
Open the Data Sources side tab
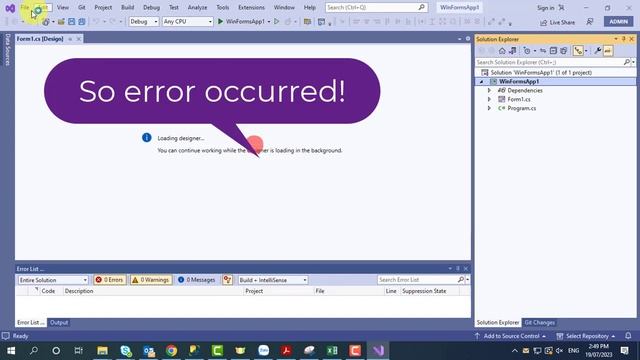pyautogui.click(x=7, y=49)
